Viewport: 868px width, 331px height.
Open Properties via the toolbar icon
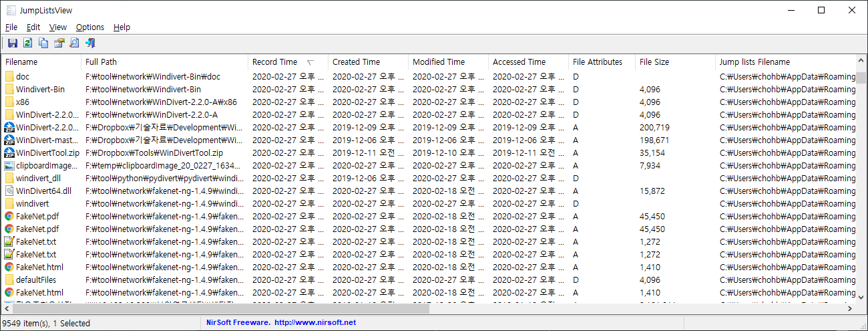point(59,43)
